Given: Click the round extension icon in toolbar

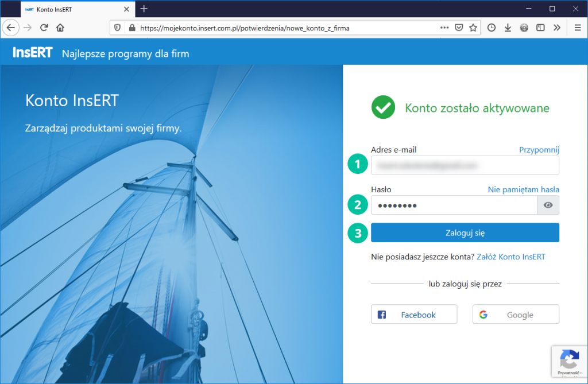Looking at the screenshot, I should point(524,28).
